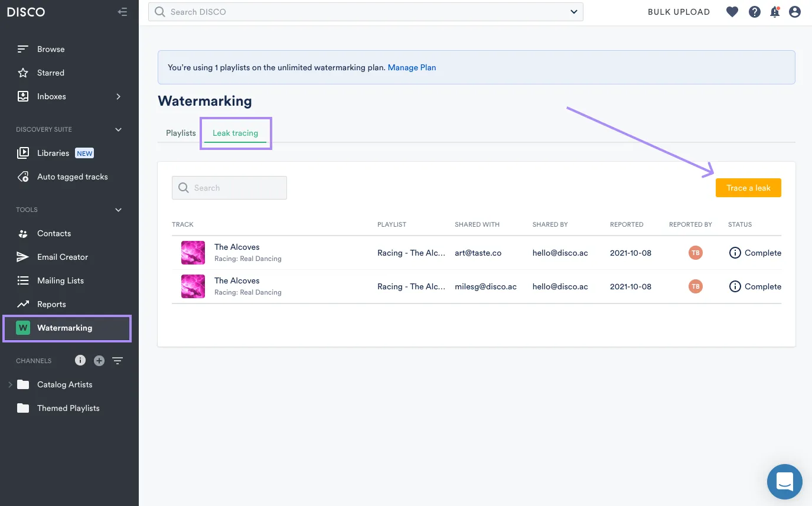
Task: Open the Browse section icon
Action: 24,48
